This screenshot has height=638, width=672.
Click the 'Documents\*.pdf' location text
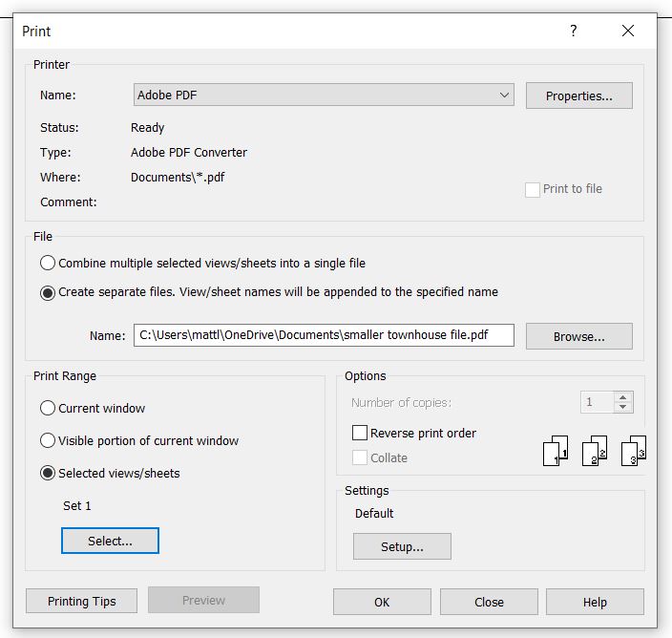point(178,177)
